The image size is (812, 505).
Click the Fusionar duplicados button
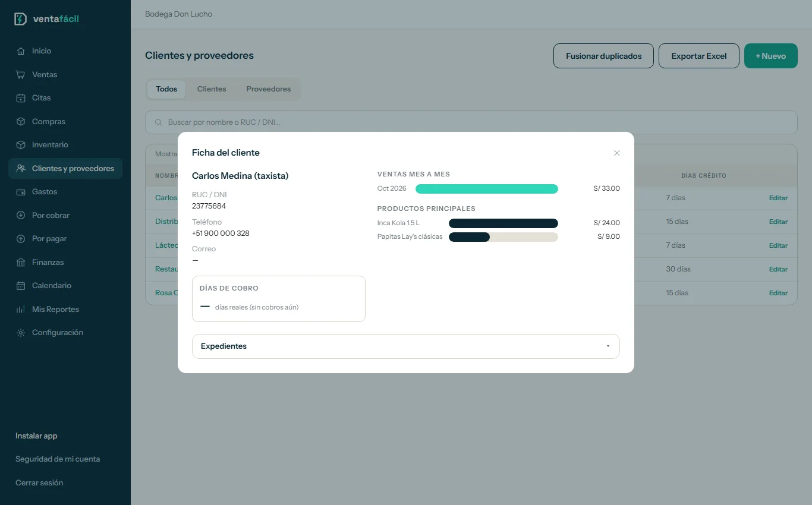[603, 56]
